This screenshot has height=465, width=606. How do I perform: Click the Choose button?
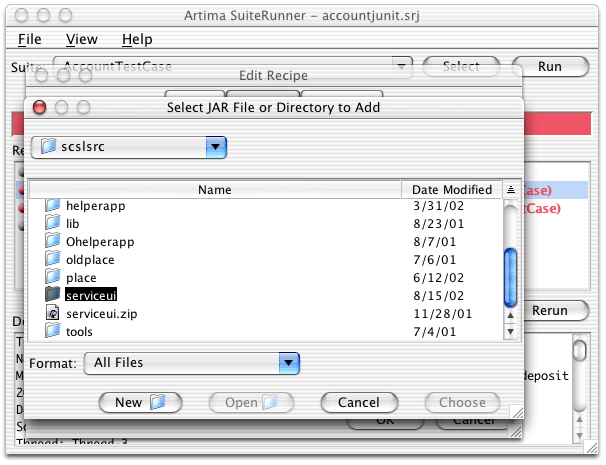coord(462,402)
